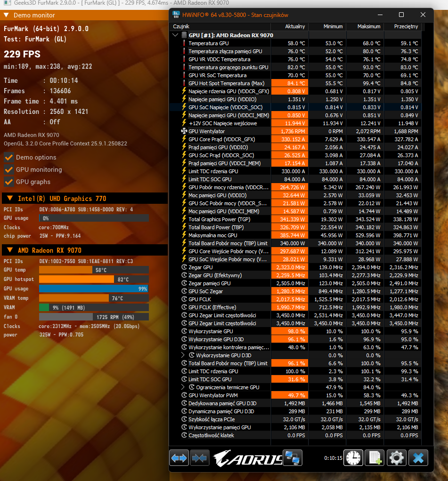Click the clock reset timer icon
The height and width of the screenshot is (481, 448).
(353, 458)
